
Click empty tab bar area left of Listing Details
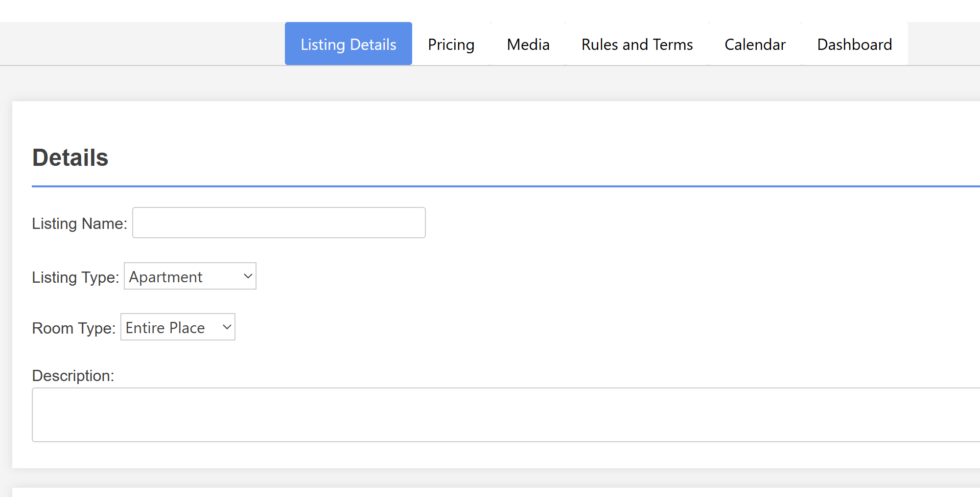pos(142,44)
